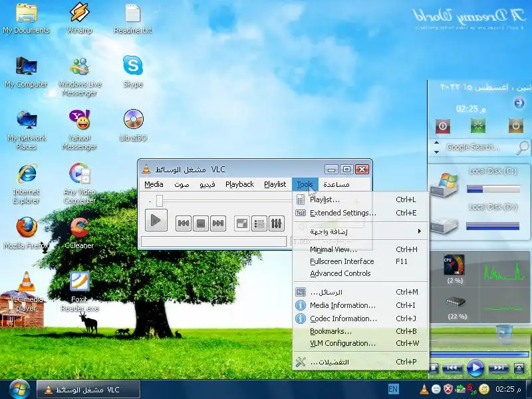
Task: Select Minimal View... option
Action: click(360, 249)
